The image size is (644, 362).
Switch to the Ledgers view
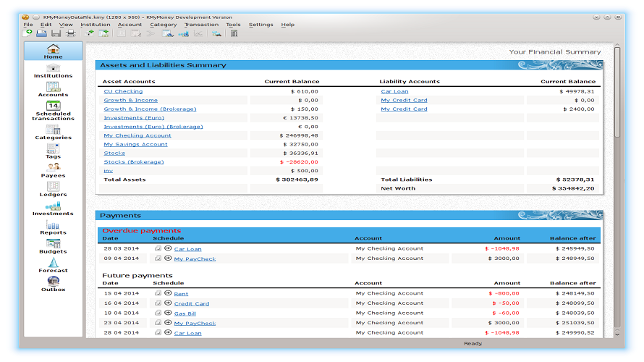(x=53, y=188)
